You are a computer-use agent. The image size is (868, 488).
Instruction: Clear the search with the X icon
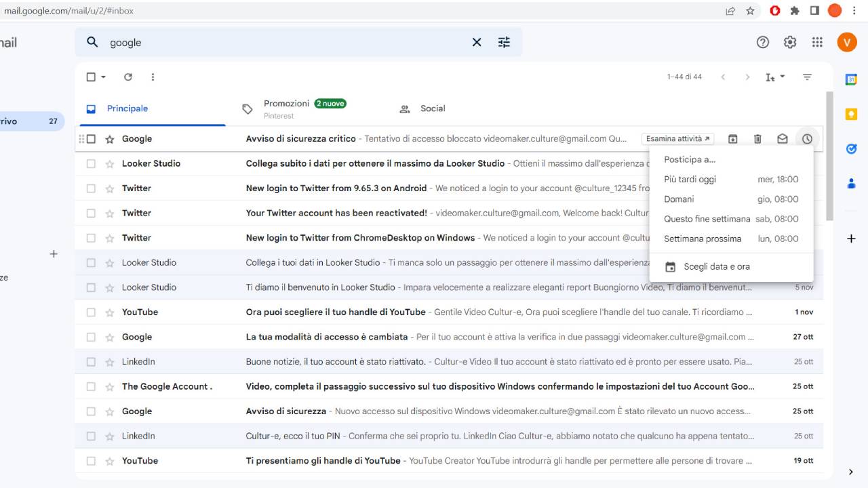tap(477, 42)
